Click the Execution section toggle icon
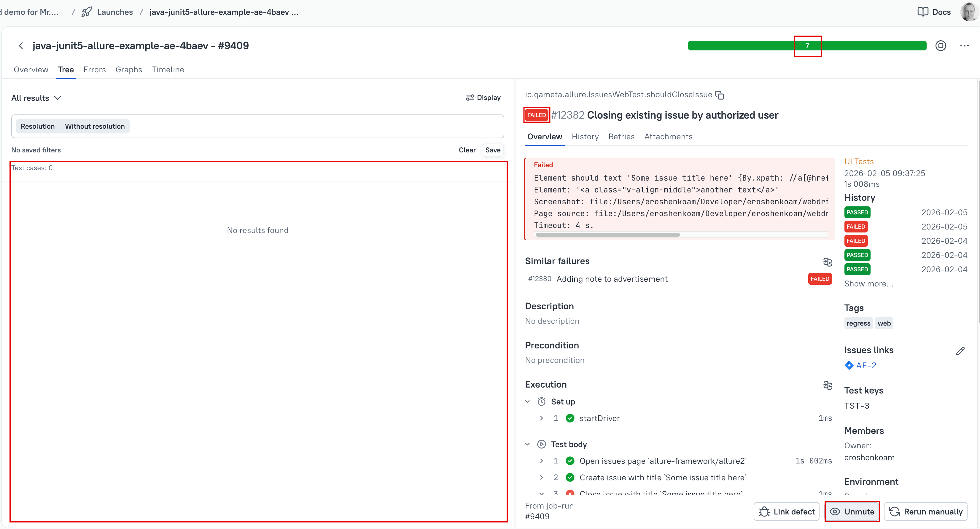980x529 pixels. click(x=828, y=385)
